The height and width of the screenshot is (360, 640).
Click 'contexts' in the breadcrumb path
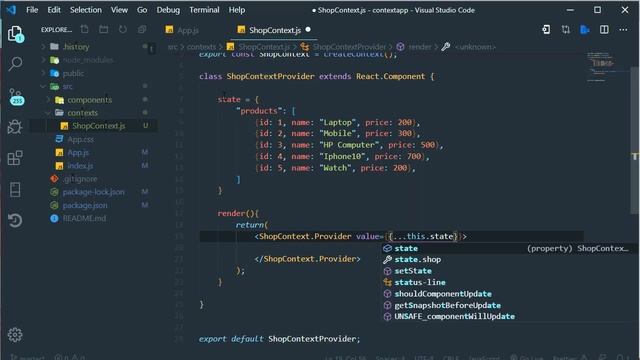pyautogui.click(x=201, y=47)
